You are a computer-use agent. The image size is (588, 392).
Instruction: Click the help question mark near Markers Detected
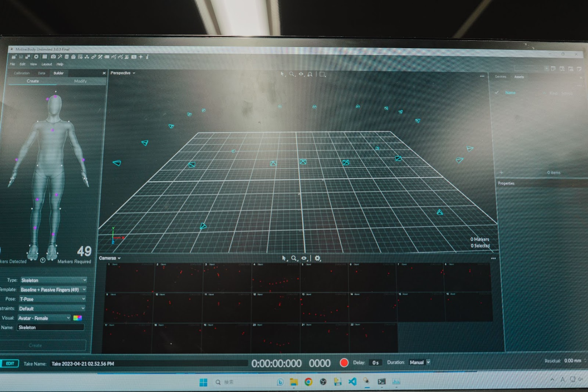click(43, 261)
